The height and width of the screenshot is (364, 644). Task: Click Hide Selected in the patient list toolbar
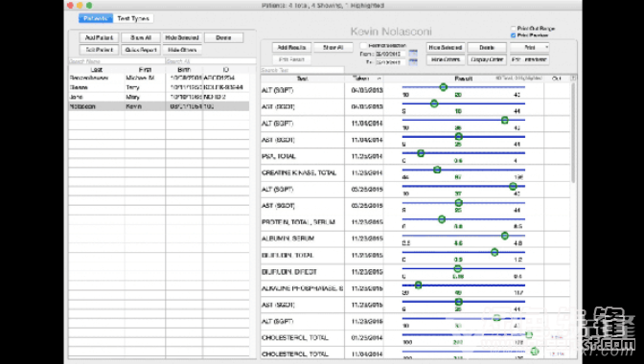pos(182,37)
